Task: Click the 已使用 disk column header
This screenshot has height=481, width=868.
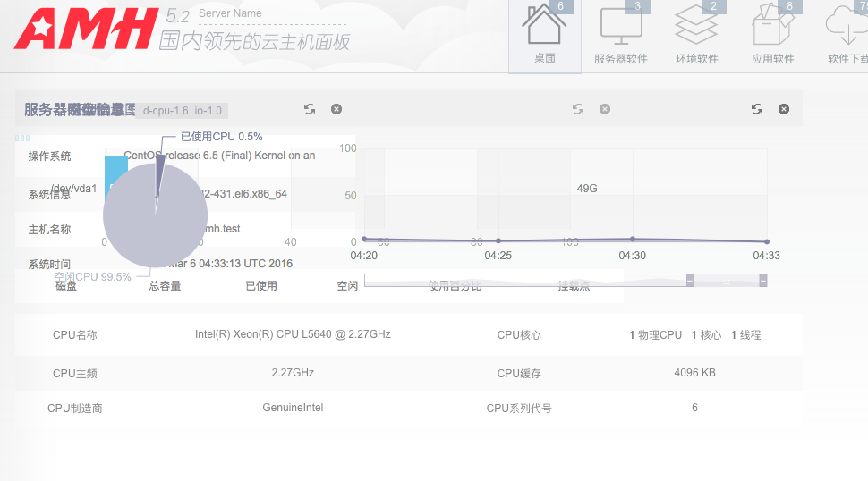Action: coord(261,286)
